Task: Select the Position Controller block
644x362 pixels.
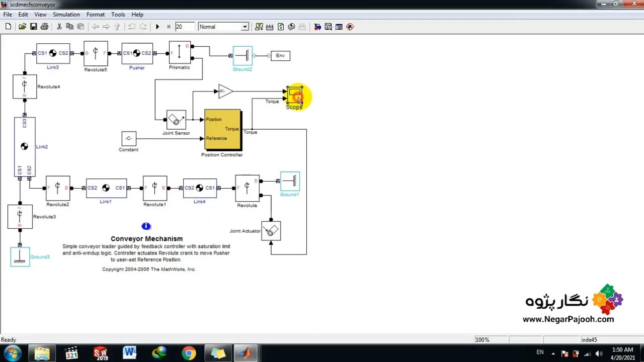Action: click(223, 130)
